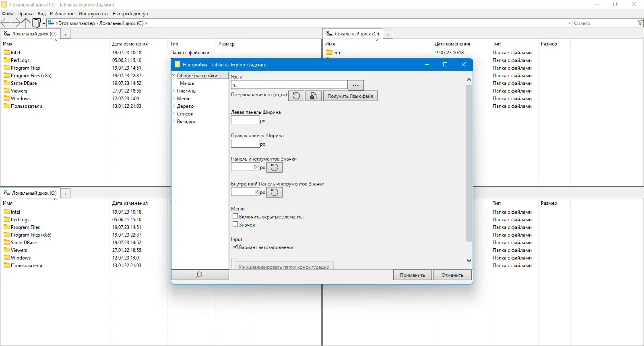Select 'Локальный диск (C:)' tab in bottom-left pane
Image resolution: width=644 pixels, height=346 pixels.
[31, 193]
